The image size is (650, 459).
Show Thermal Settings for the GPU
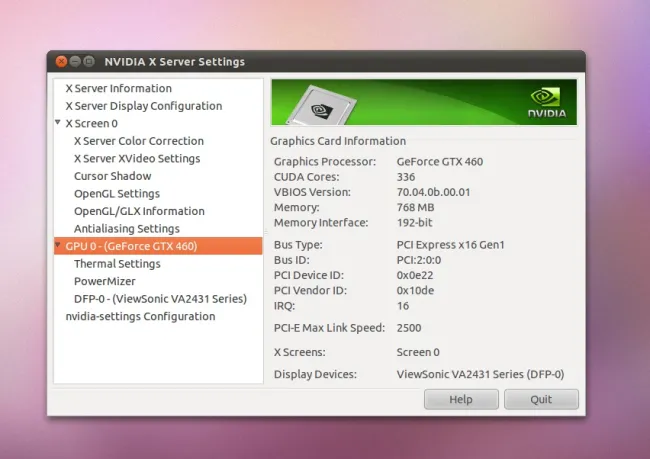click(117, 264)
